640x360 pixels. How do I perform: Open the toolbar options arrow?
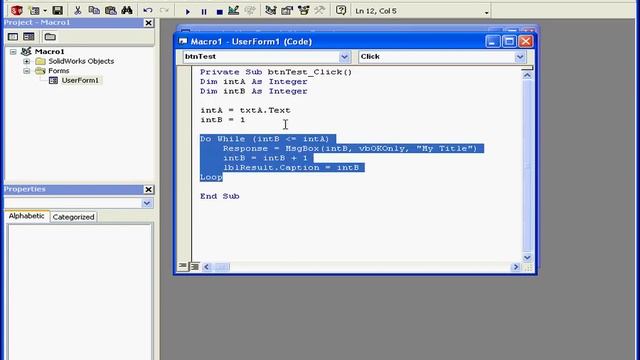[486, 12]
